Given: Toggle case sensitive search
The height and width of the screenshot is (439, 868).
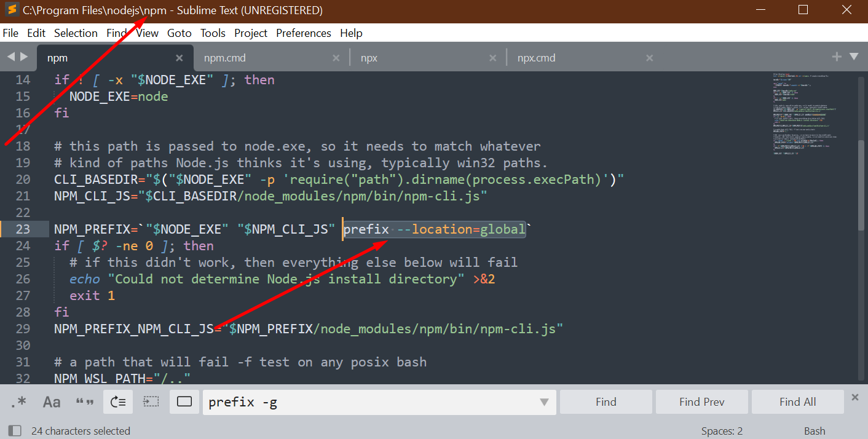Looking at the screenshot, I should point(52,401).
